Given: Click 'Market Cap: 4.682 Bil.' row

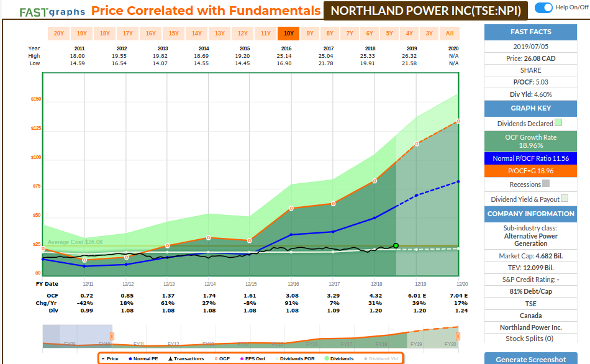Looking at the screenshot, I should click(530, 256).
